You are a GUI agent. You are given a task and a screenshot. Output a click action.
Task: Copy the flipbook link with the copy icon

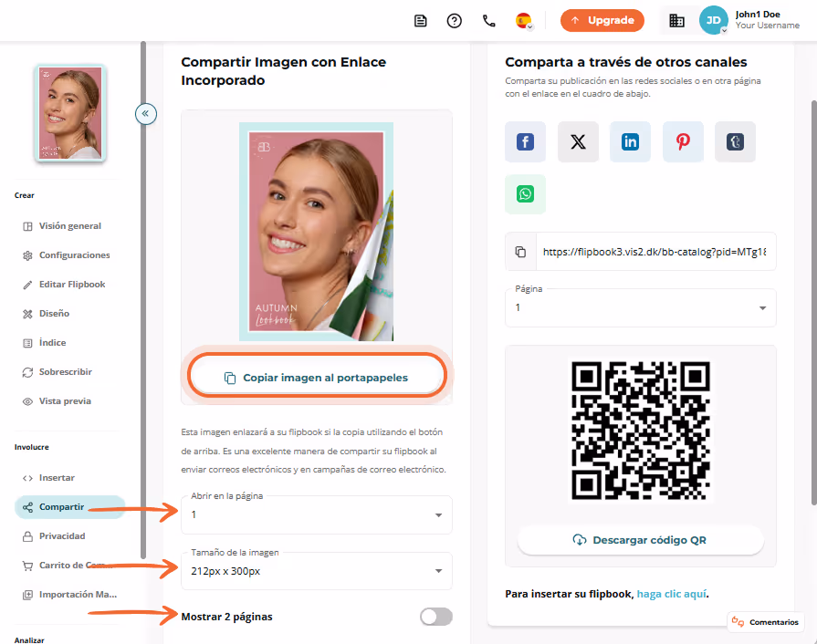(520, 252)
